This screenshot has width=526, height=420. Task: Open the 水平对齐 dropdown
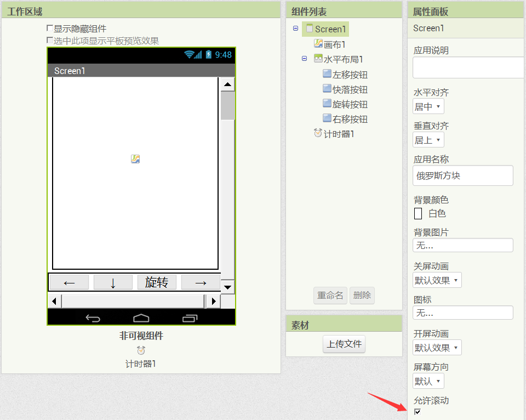coord(428,106)
